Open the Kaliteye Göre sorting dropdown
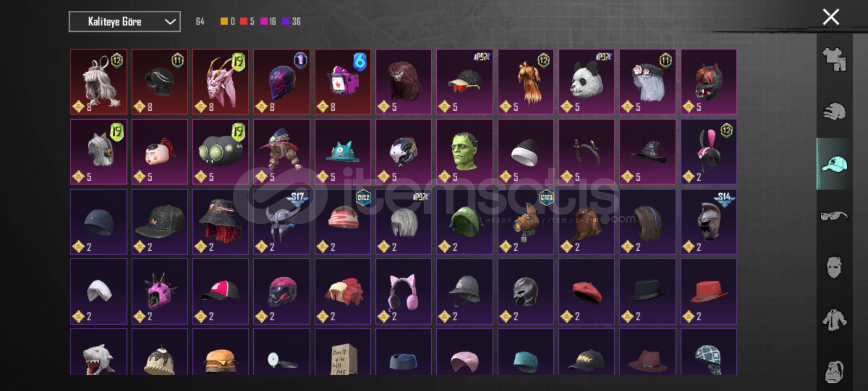 pos(125,22)
